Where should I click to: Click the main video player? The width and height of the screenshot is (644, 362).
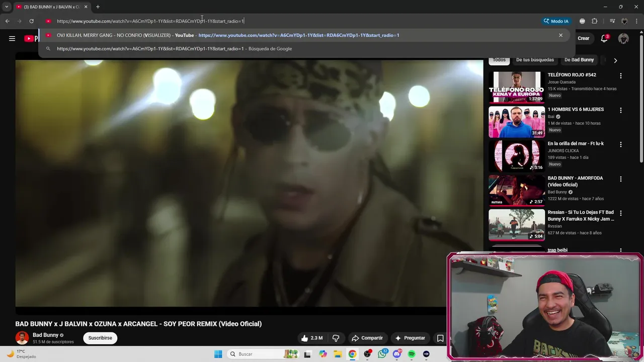click(x=249, y=184)
